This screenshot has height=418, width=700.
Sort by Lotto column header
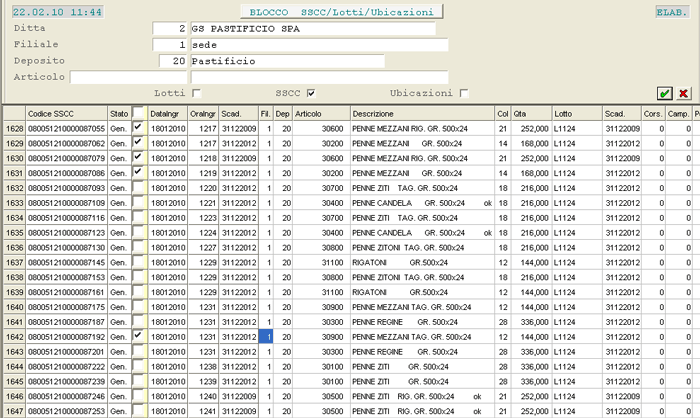[x=578, y=114]
